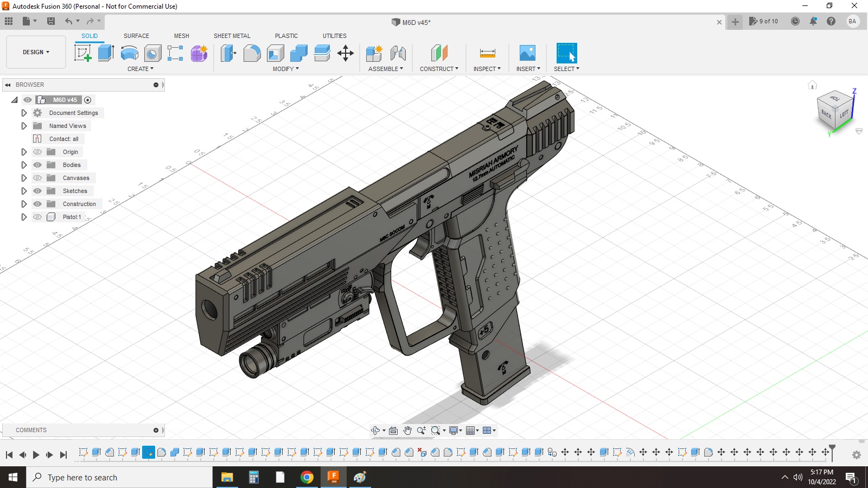This screenshot has height=488, width=868.
Task: Expand the Document Settings node
Action: click(x=24, y=113)
